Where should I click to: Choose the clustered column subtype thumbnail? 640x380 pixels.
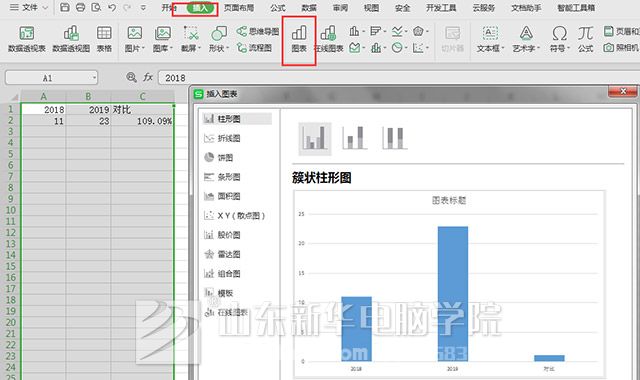pyautogui.click(x=315, y=138)
